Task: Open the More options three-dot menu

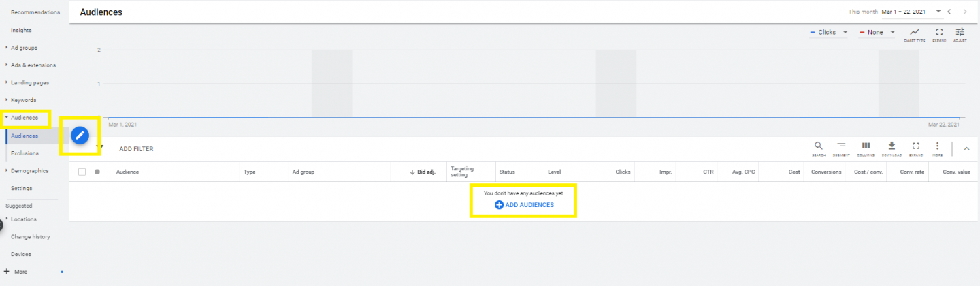Action: click(x=937, y=148)
